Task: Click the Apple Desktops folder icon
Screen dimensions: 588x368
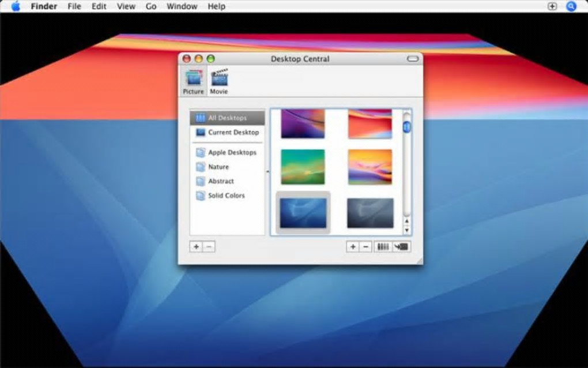Action: click(x=201, y=152)
